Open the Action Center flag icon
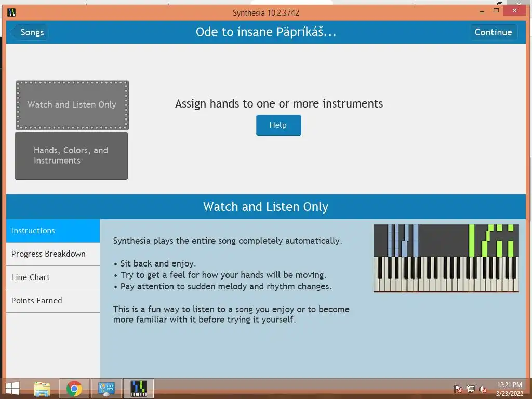Viewport: 532px width, 399px height. (x=458, y=389)
